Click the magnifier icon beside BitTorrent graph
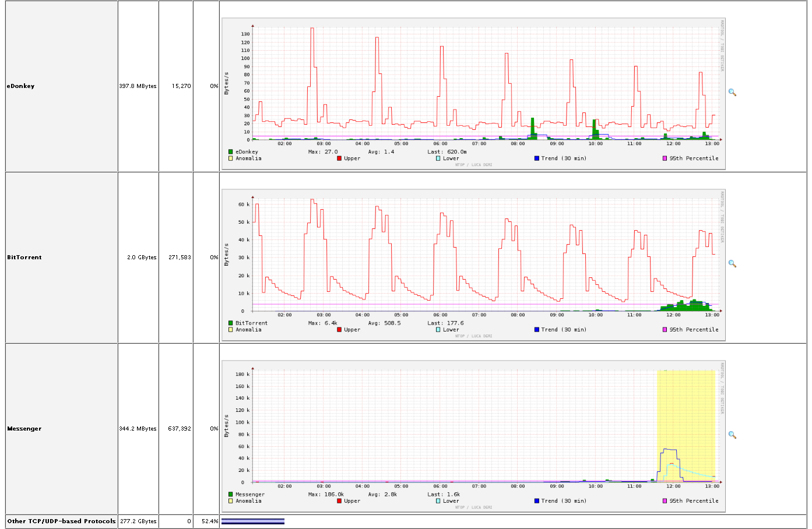 point(732,263)
